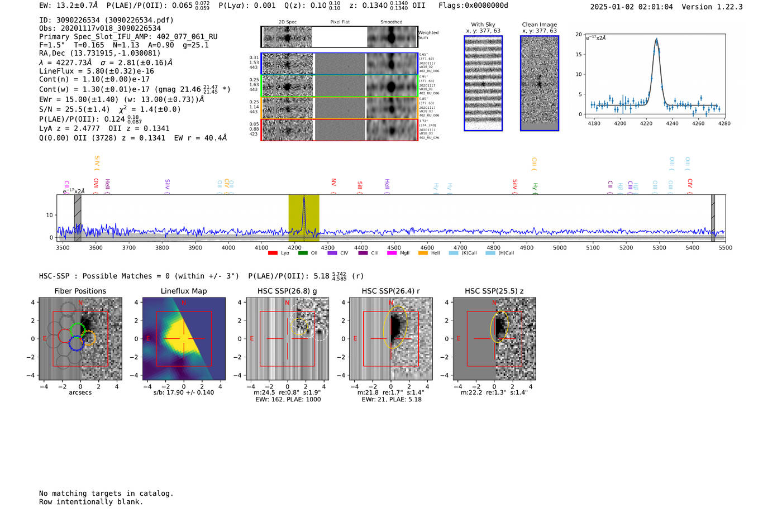
Task: Click 'LyA z = 2.4777' redshift text
Action: pos(69,128)
